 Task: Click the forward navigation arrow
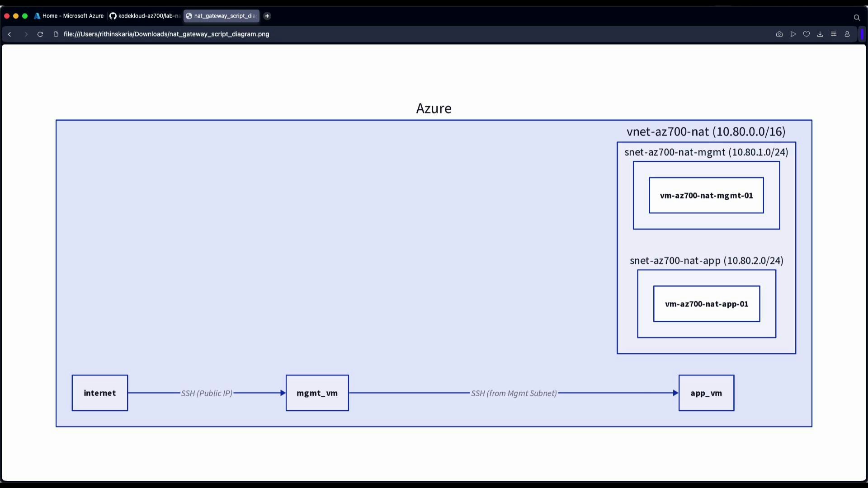[26, 34]
